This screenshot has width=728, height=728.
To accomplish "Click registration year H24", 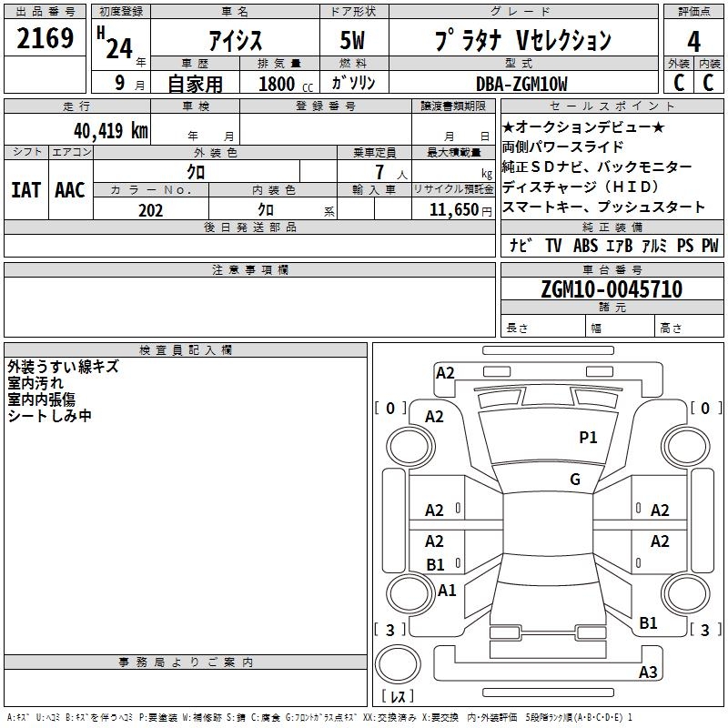I will [x=116, y=44].
